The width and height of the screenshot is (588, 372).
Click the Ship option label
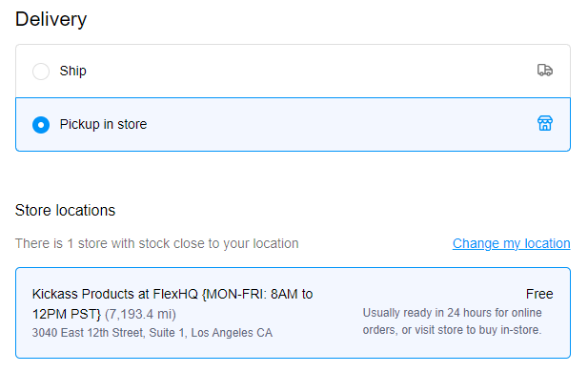point(72,71)
